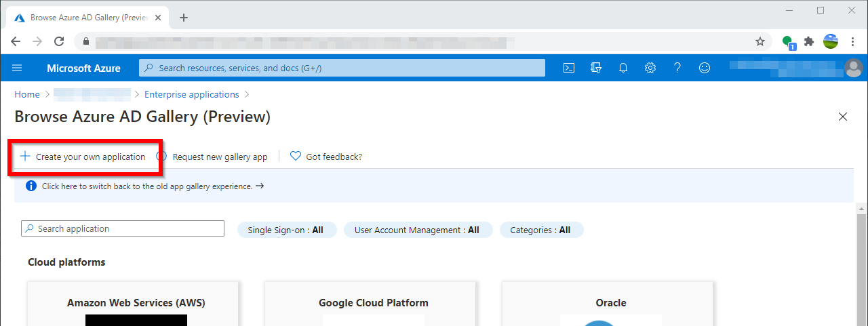Click the feedback smiley icon
Viewport: 868px width, 326px height.
pyautogui.click(x=705, y=68)
